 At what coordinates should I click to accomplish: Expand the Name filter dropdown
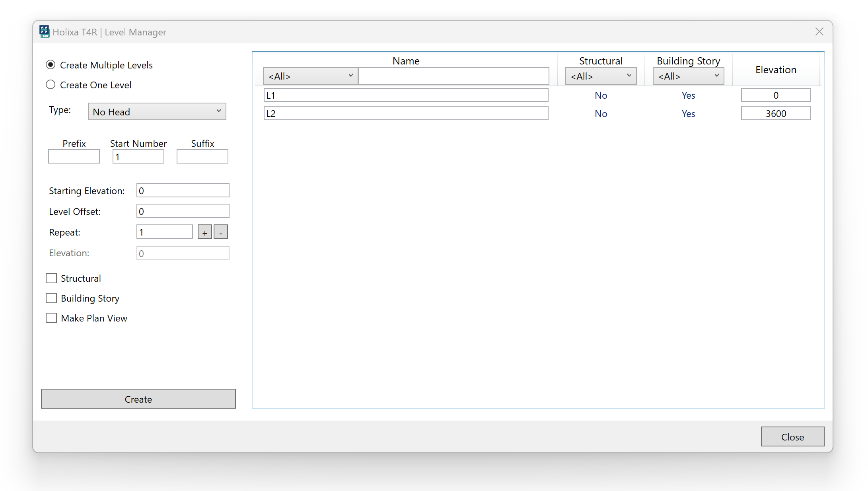pos(310,76)
